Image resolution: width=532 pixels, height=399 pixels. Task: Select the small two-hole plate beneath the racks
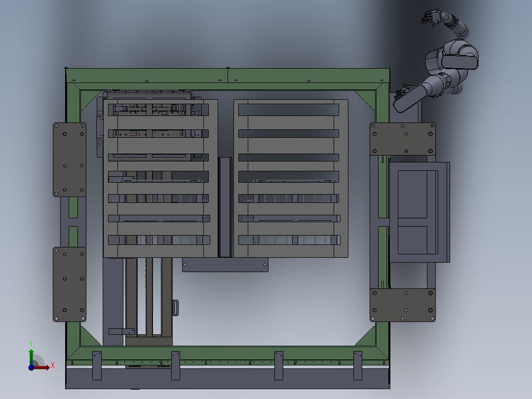tap(225, 265)
